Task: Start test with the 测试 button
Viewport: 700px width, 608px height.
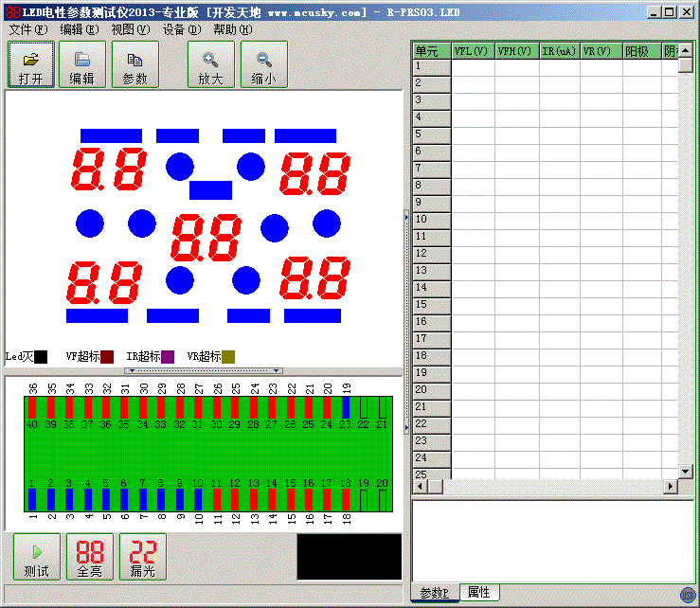Action: click(x=37, y=558)
